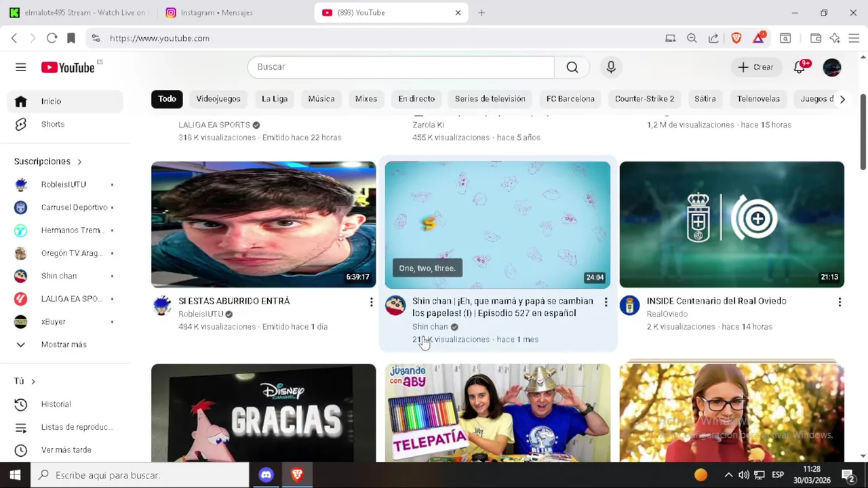Click RealOviedo channel avatar under video

pos(629,306)
